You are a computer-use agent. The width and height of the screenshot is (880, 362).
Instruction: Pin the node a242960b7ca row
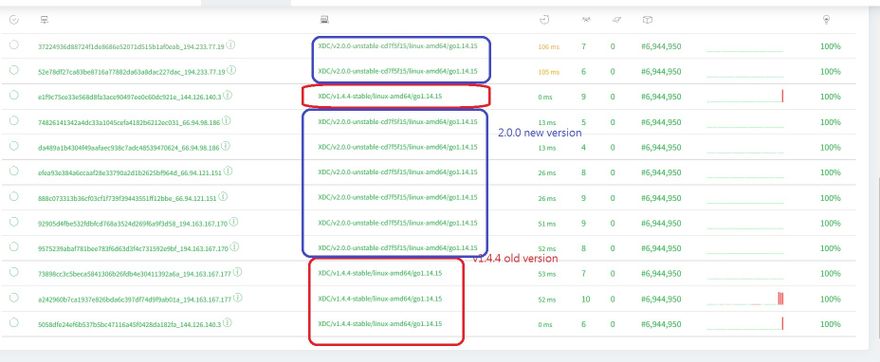[x=14, y=297]
